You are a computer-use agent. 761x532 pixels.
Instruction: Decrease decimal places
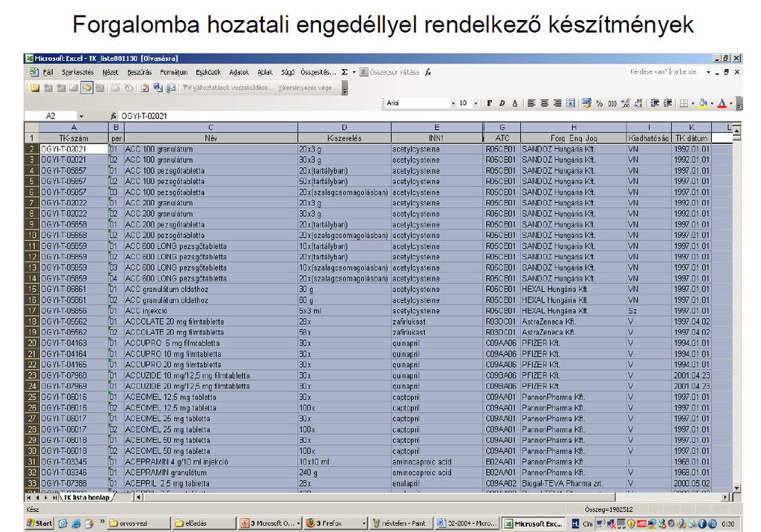[638, 103]
